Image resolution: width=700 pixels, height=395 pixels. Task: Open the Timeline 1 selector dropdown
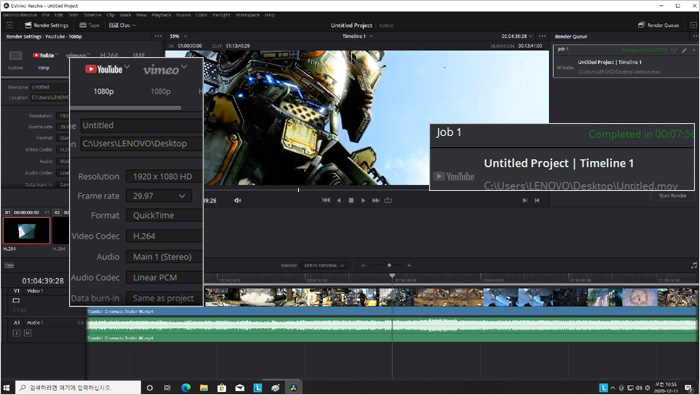pyautogui.click(x=357, y=36)
